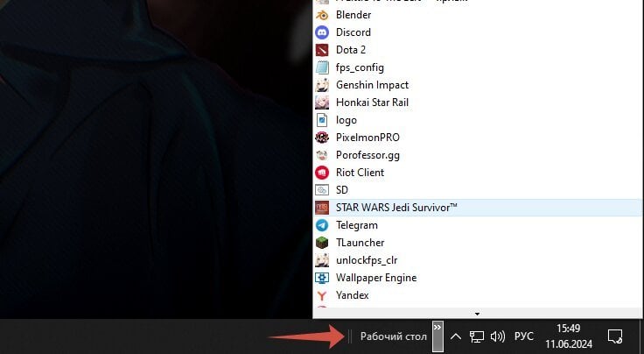Switch input language from РУС
The height and width of the screenshot is (354, 644).
523,336
